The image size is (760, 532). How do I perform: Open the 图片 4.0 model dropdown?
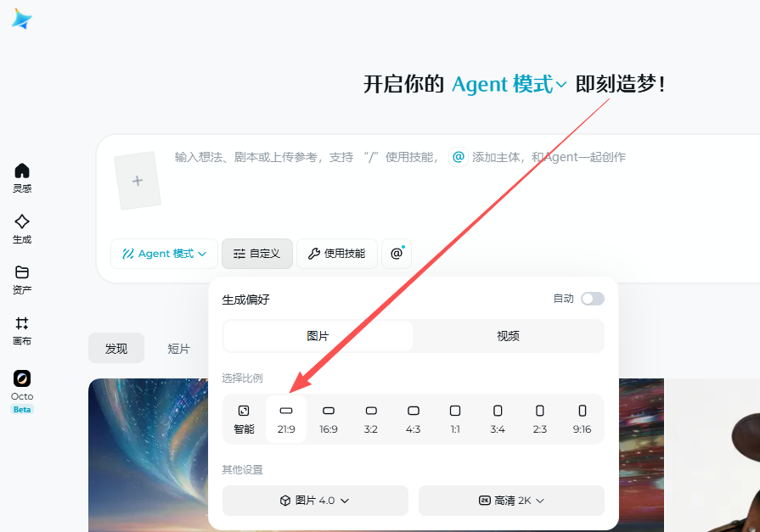[315, 501]
